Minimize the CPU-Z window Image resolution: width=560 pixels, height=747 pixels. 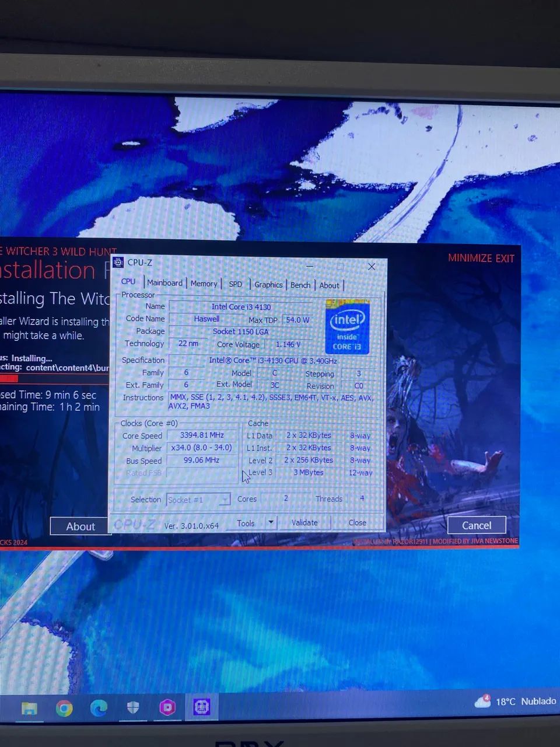pyautogui.click(x=310, y=266)
